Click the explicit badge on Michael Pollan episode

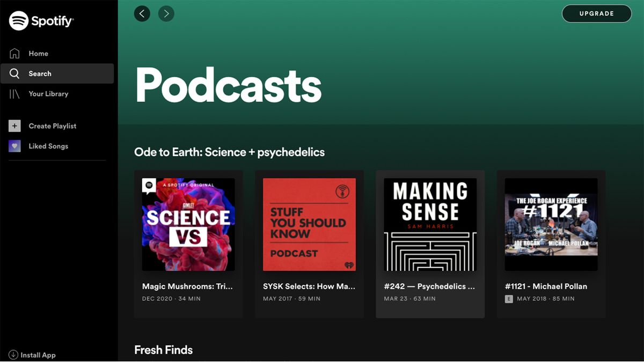click(x=508, y=299)
